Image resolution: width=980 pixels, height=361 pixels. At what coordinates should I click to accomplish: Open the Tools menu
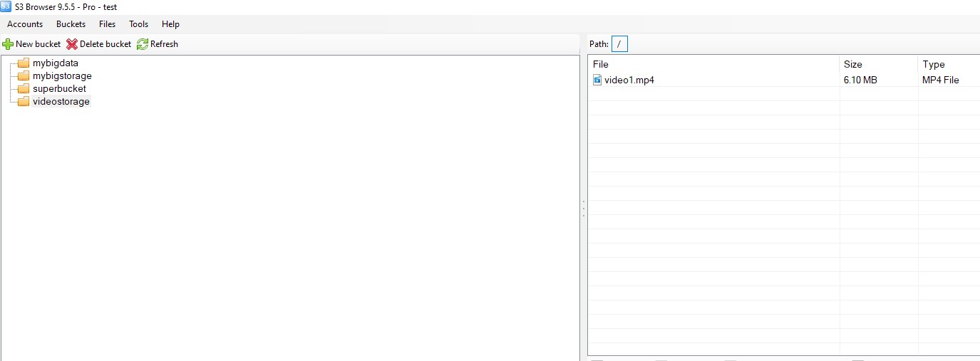[138, 24]
